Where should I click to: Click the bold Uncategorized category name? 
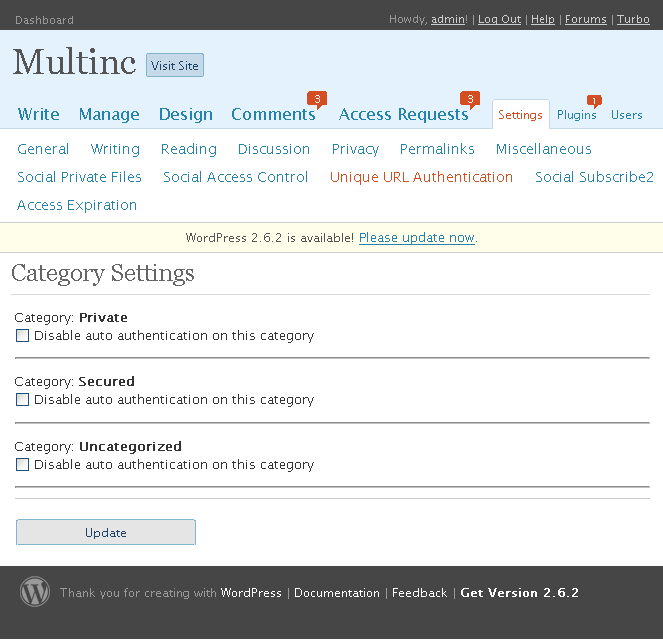(x=130, y=446)
